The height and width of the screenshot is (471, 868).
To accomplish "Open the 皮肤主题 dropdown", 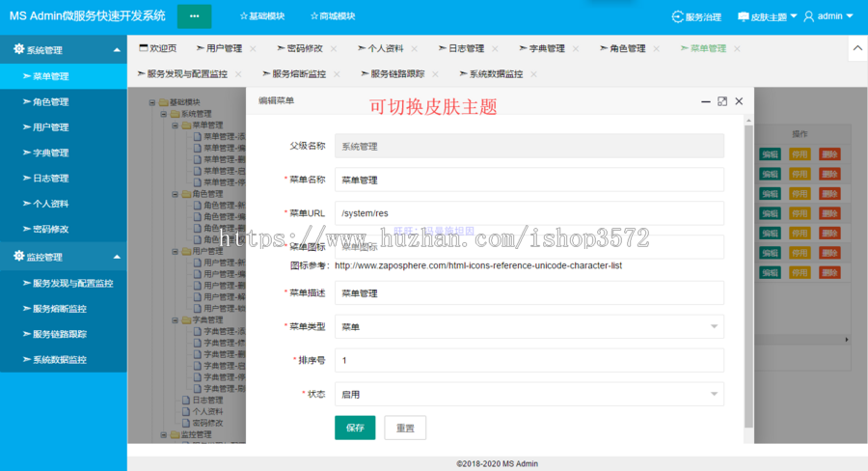I will coord(768,16).
